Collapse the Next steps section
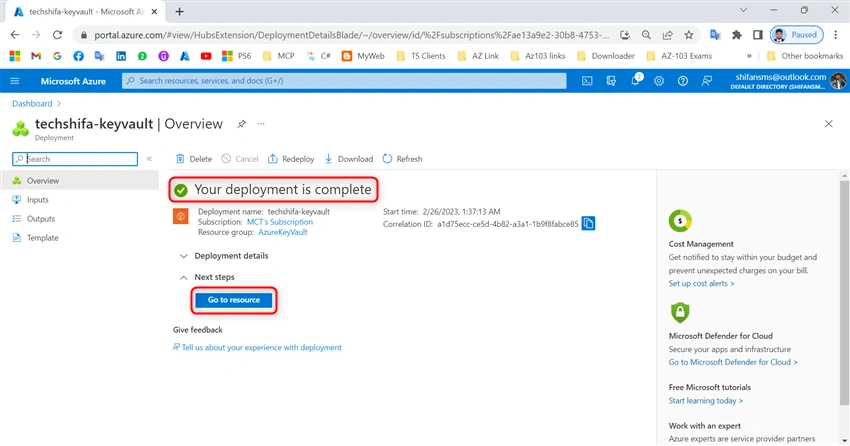 coord(207,277)
